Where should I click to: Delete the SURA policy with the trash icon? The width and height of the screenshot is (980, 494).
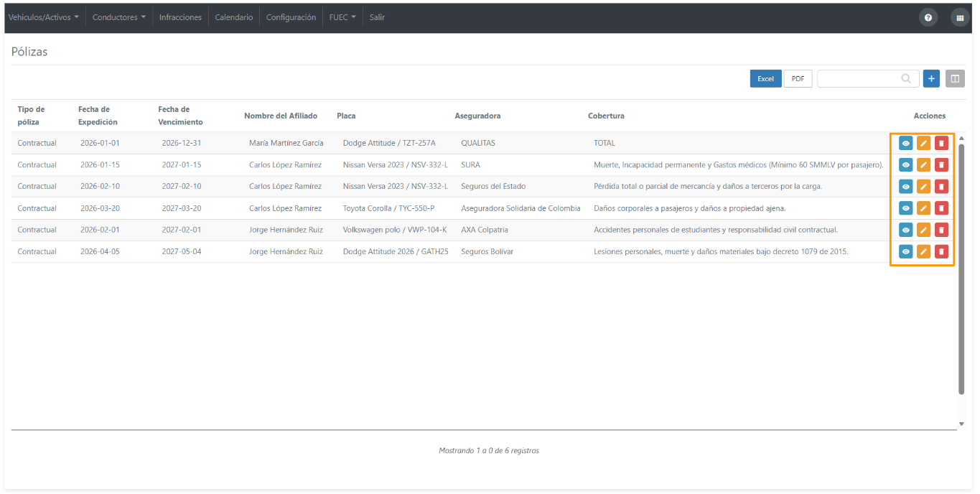coord(941,165)
